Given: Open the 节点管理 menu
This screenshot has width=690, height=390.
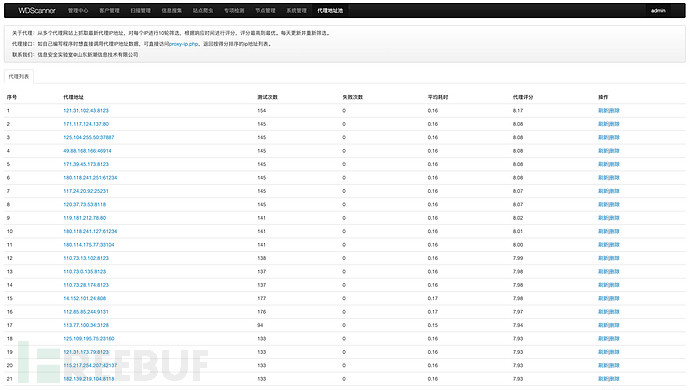Looking at the screenshot, I should pos(265,11).
